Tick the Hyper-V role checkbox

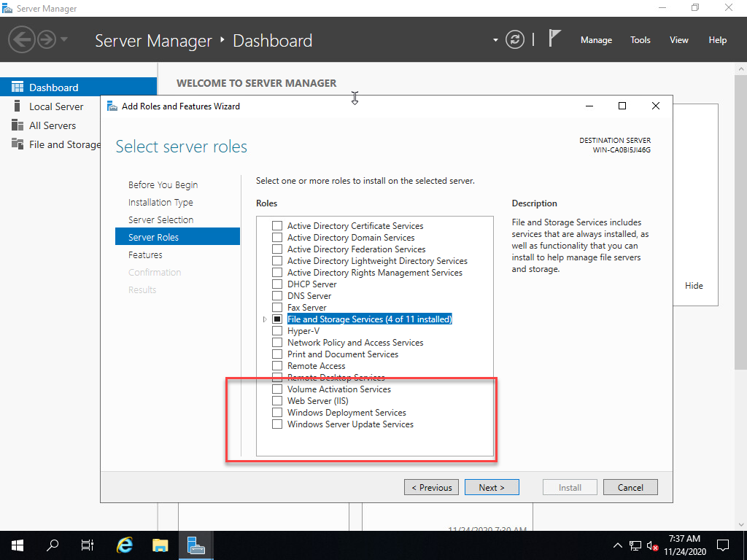276,330
